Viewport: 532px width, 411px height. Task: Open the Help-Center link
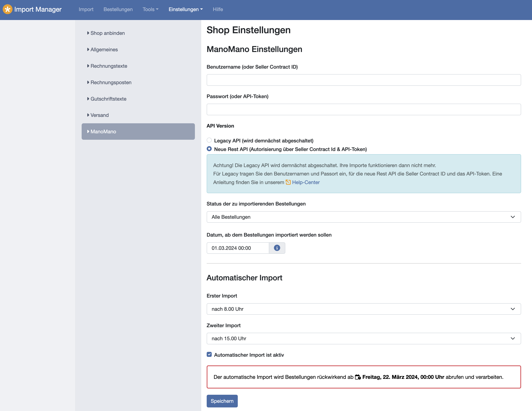coord(306,182)
